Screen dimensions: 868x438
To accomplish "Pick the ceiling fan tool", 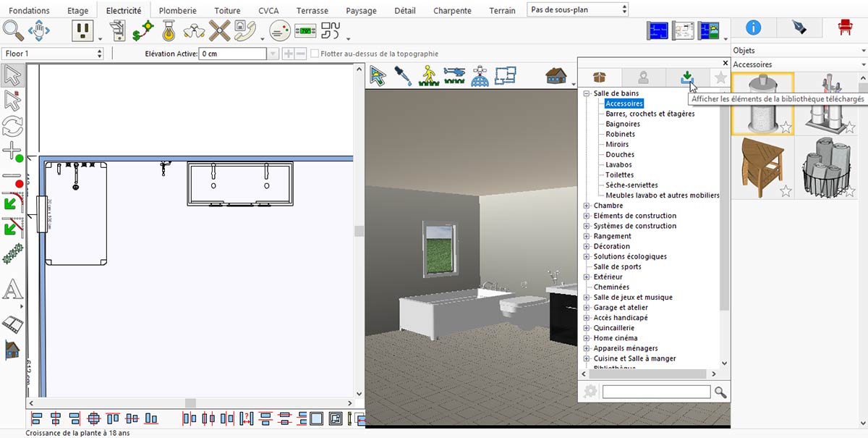I will pyautogui.click(x=219, y=30).
